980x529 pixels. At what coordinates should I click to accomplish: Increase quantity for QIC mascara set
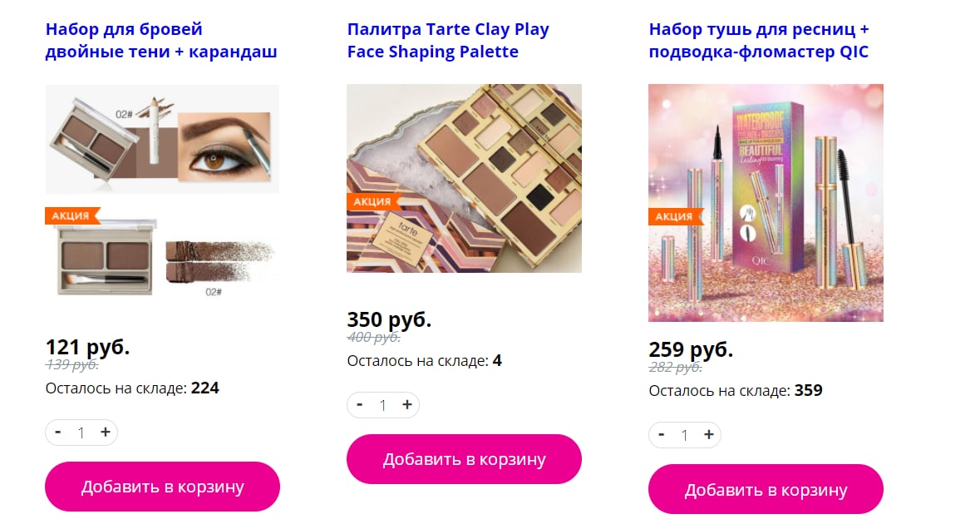[709, 434]
